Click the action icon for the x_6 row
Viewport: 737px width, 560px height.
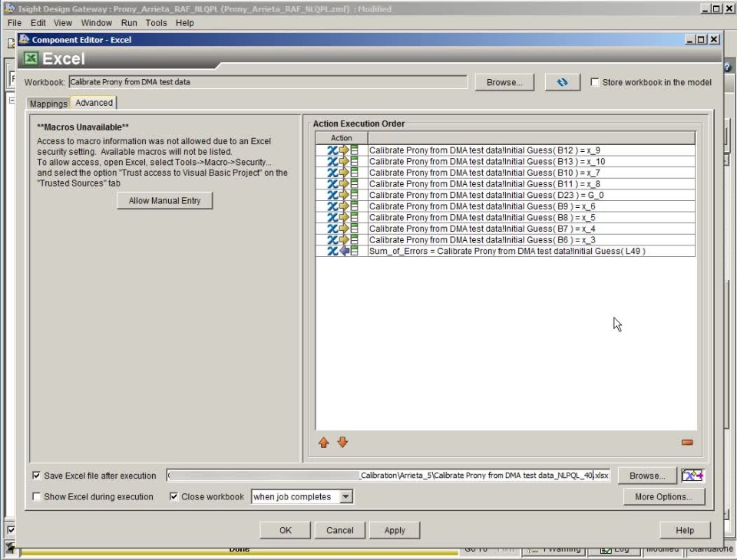click(x=342, y=206)
